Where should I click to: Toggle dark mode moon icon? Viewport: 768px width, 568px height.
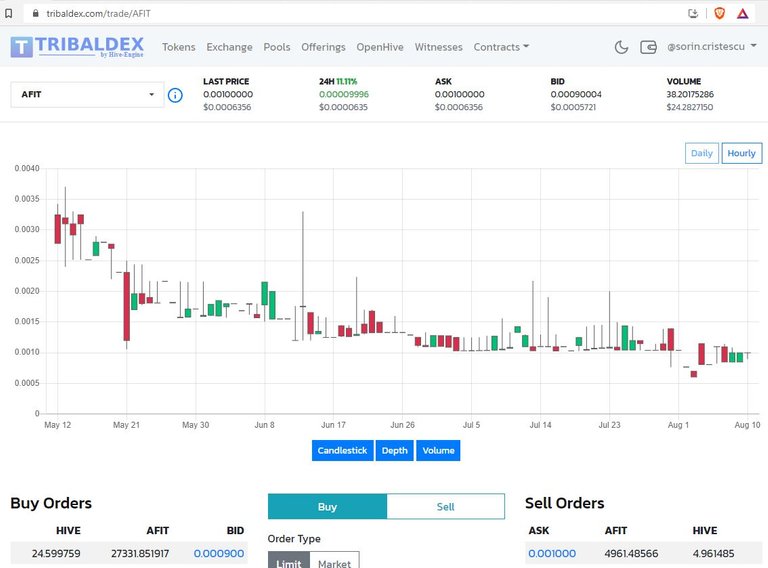(x=621, y=47)
